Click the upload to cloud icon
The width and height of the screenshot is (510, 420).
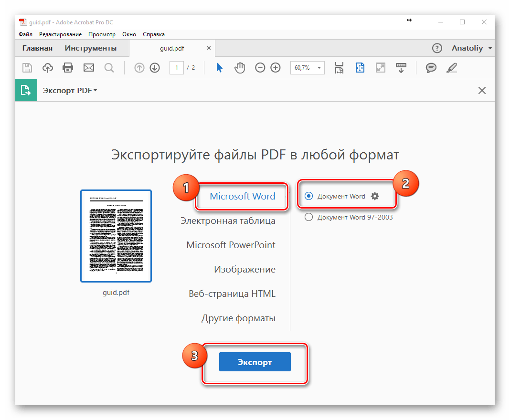(x=48, y=68)
